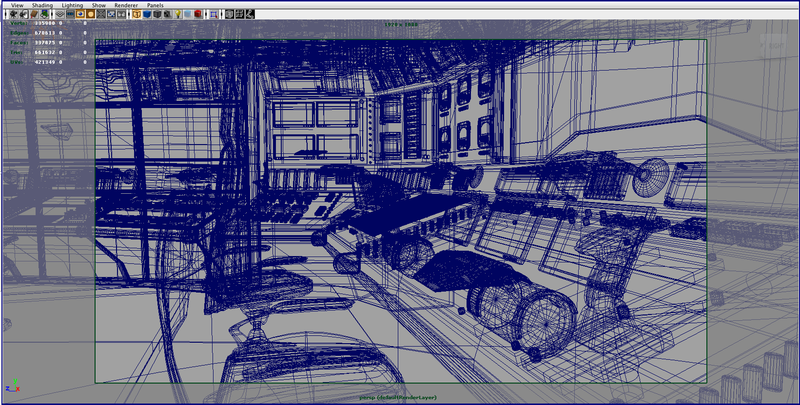The image size is (800, 405).
Task: Toggle the highlighted Wireframe shading button
Action: (136, 15)
